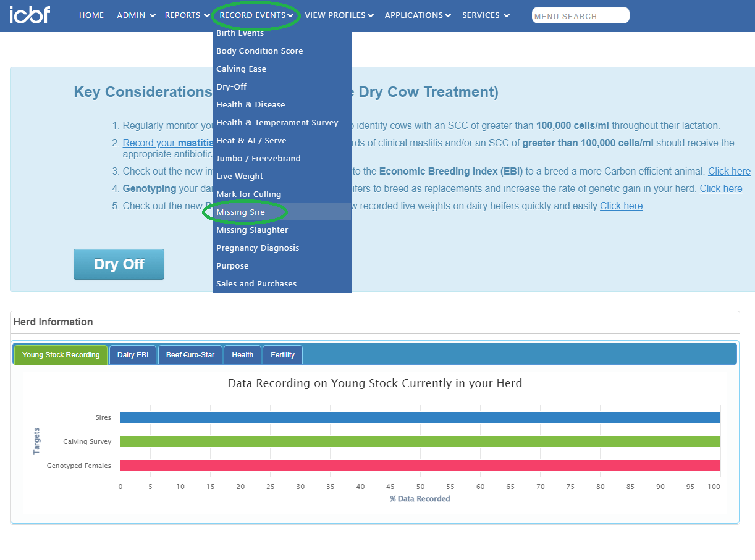
Task: Open the Home page
Action: (91, 15)
